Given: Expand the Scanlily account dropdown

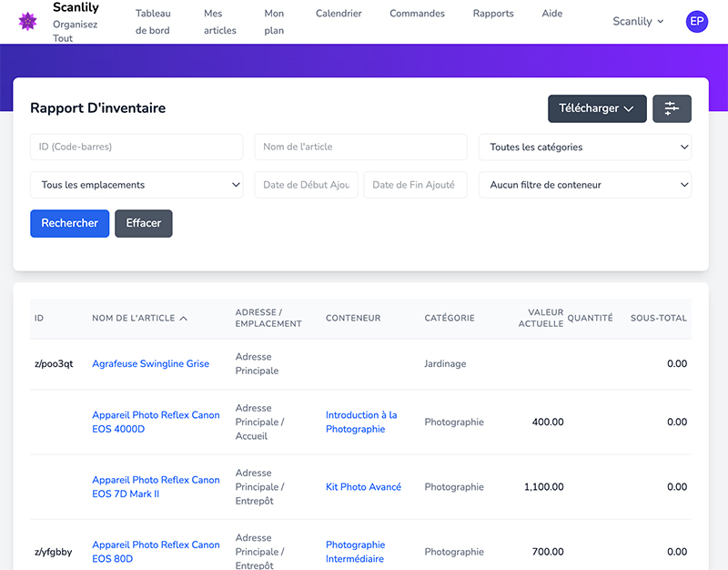Looking at the screenshot, I should pyautogui.click(x=638, y=21).
